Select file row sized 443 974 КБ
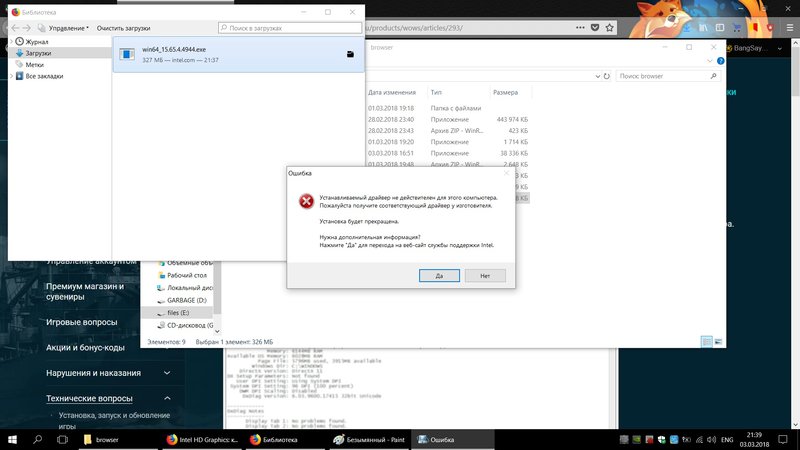This screenshot has height=450, width=800. pyautogui.click(x=448, y=119)
